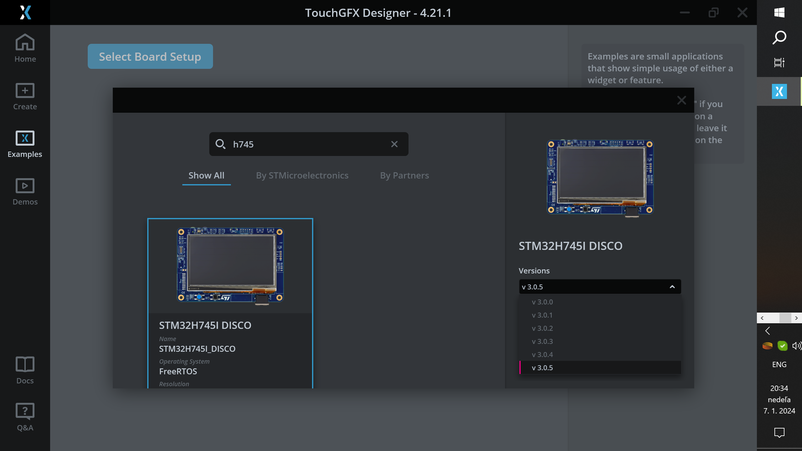Click the left arrow of taskbar scrollbar
This screenshot has width=802, height=451.
point(762,318)
